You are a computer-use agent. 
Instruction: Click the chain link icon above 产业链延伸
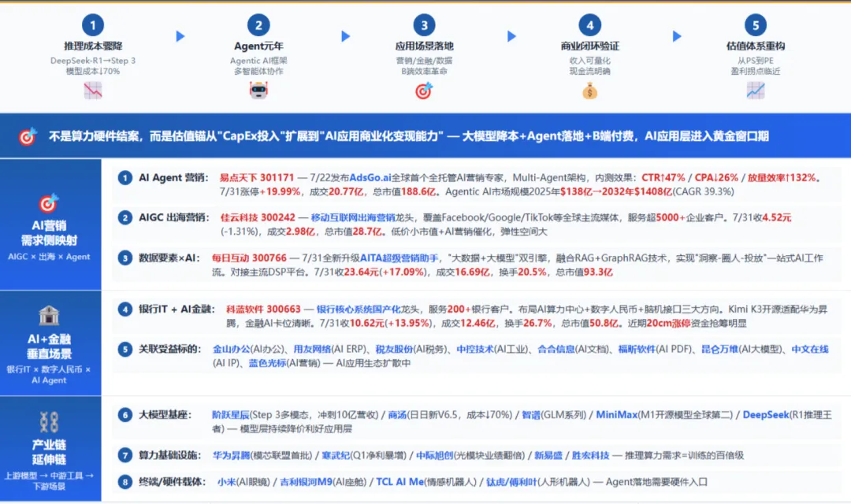click(49, 421)
